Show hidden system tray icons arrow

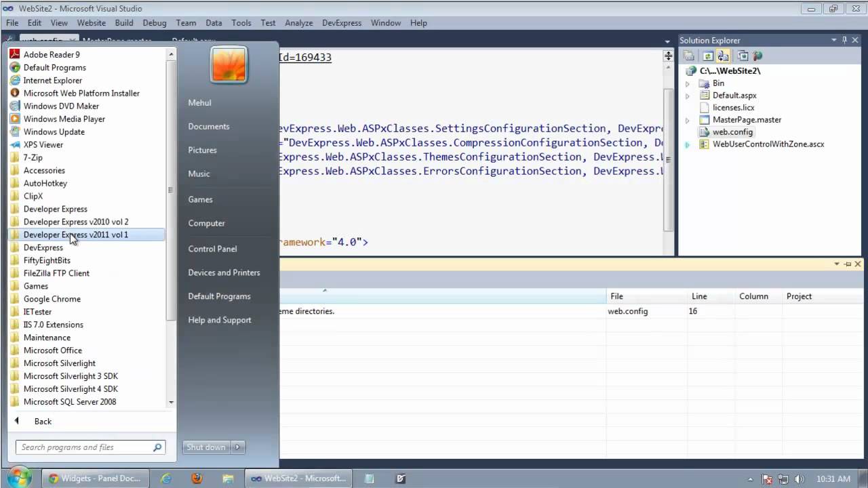(751, 479)
